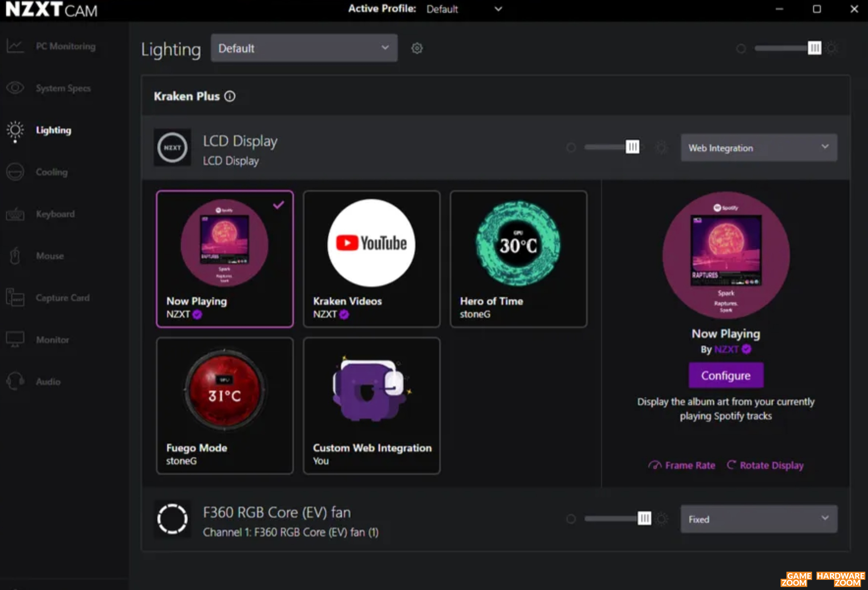Open the Lighting profile Default dropdown
Image resolution: width=868 pixels, height=590 pixels.
(x=304, y=48)
